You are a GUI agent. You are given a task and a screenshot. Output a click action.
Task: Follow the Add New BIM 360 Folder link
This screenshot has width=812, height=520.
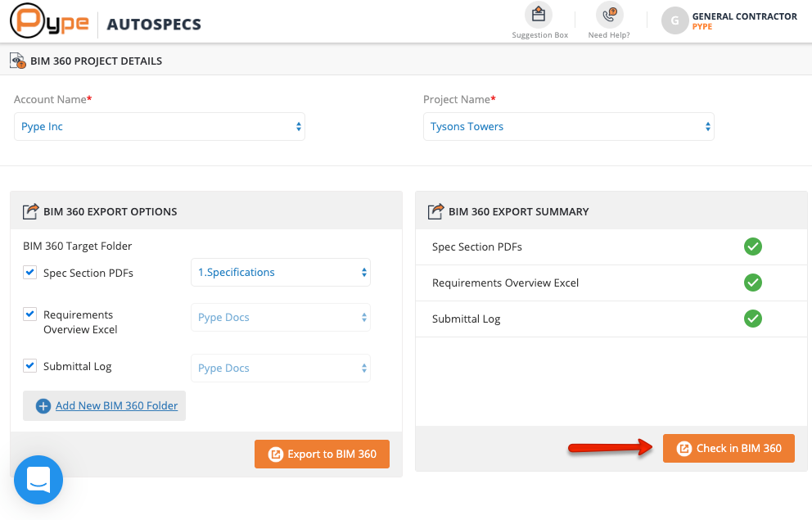pyautogui.click(x=116, y=406)
